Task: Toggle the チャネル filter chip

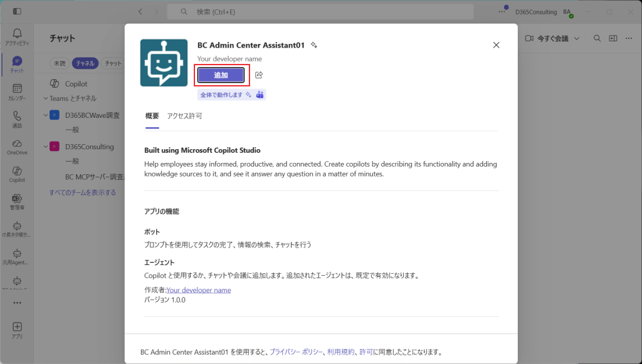Action: (85, 63)
